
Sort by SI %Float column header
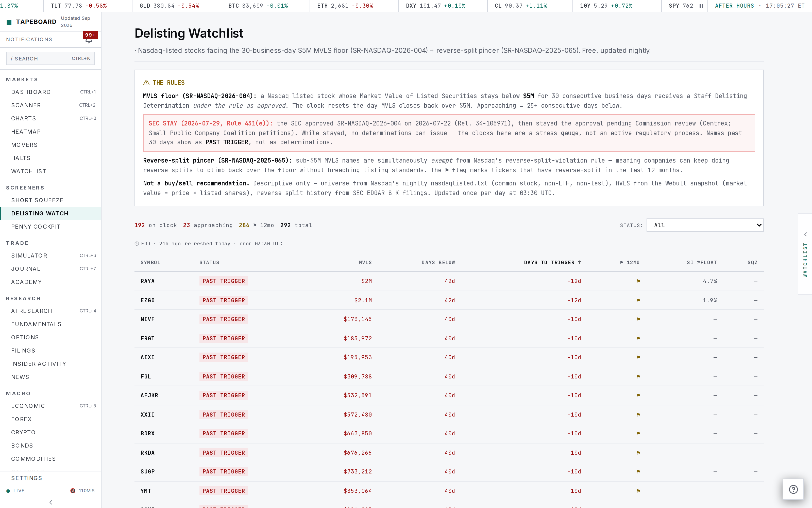tap(702, 262)
